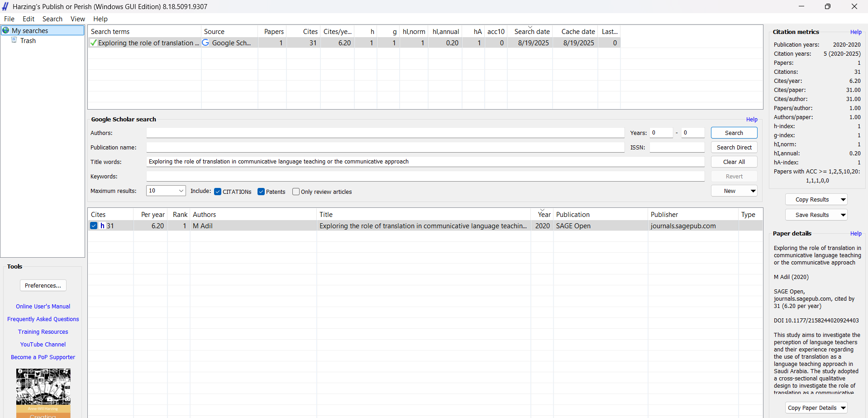This screenshot has height=418, width=868.
Task: Sort results by the Authors column header
Action: point(253,214)
